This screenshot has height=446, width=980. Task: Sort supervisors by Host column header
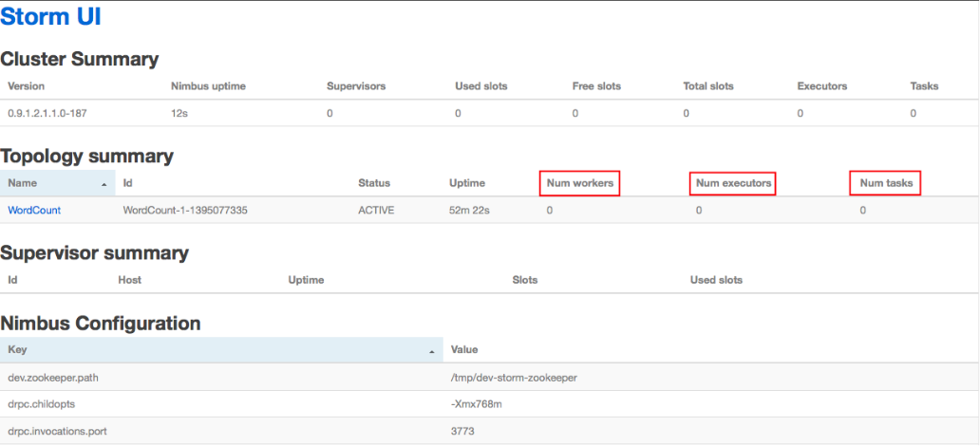(129, 280)
